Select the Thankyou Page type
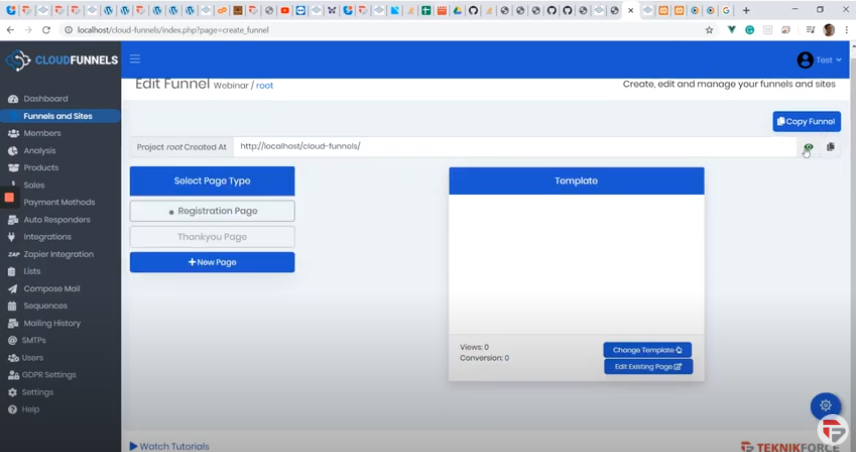This screenshot has height=452, width=856. coord(212,237)
